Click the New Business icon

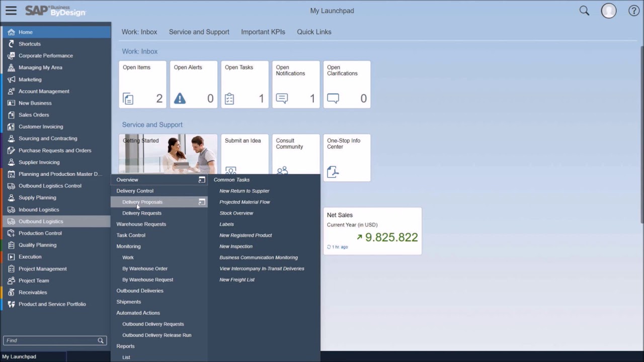point(11,103)
